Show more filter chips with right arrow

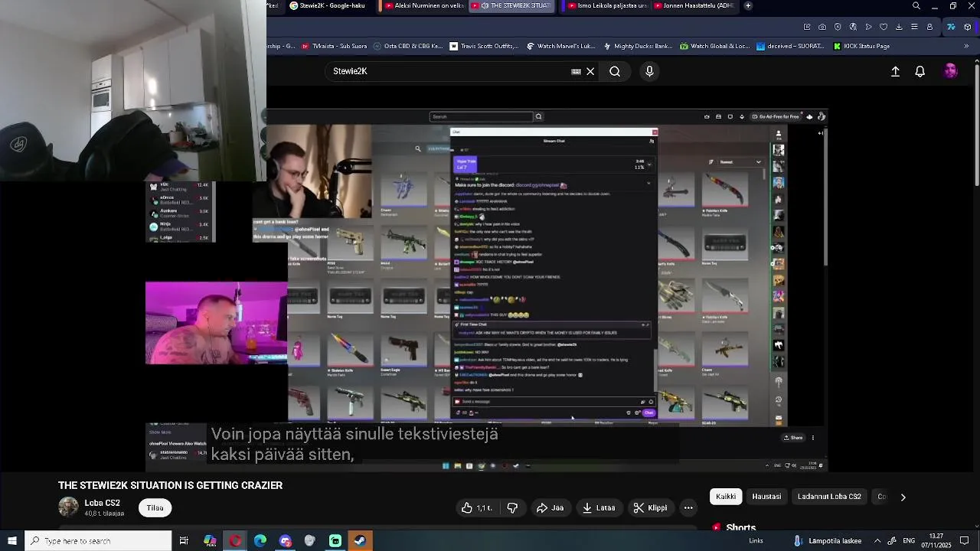click(x=903, y=497)
